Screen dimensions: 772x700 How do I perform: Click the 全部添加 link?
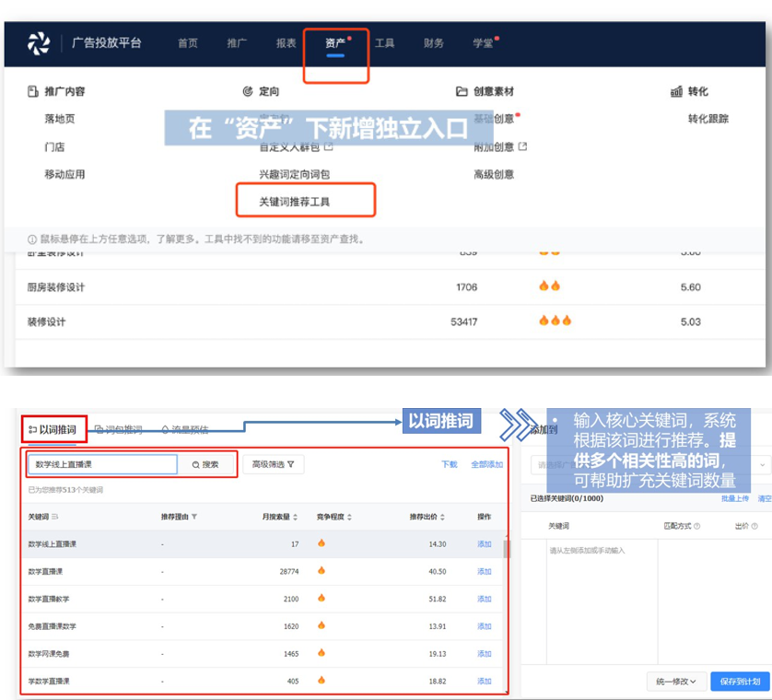[486, 464]
